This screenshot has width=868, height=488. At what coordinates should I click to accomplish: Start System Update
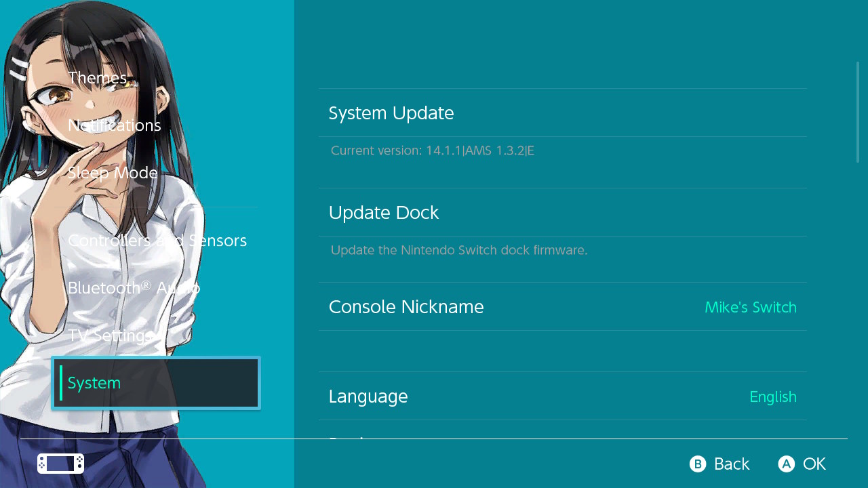(563, 113)
